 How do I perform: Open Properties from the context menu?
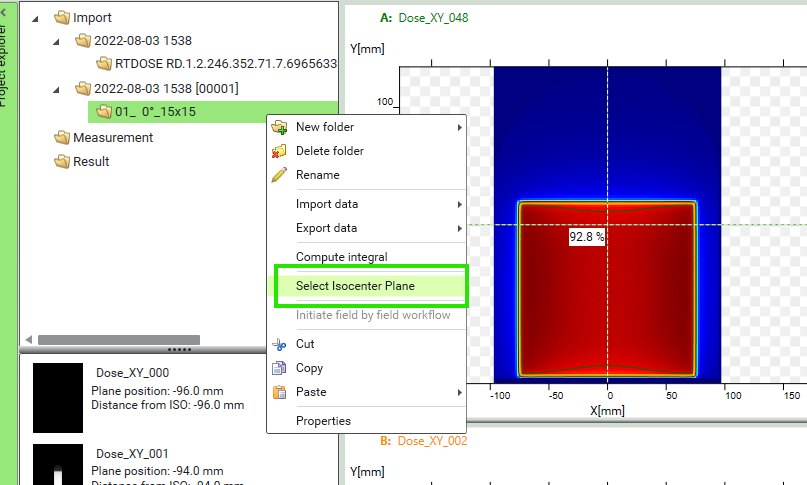(x=323, y=421)
